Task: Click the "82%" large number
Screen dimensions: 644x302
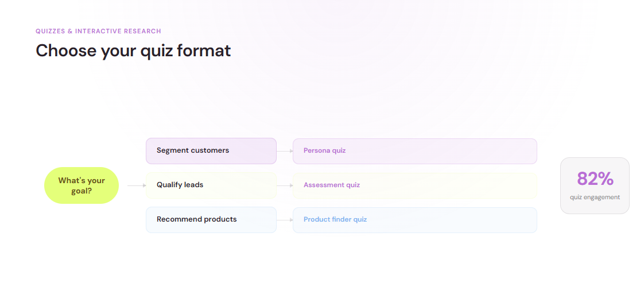Action: point(595,179)
